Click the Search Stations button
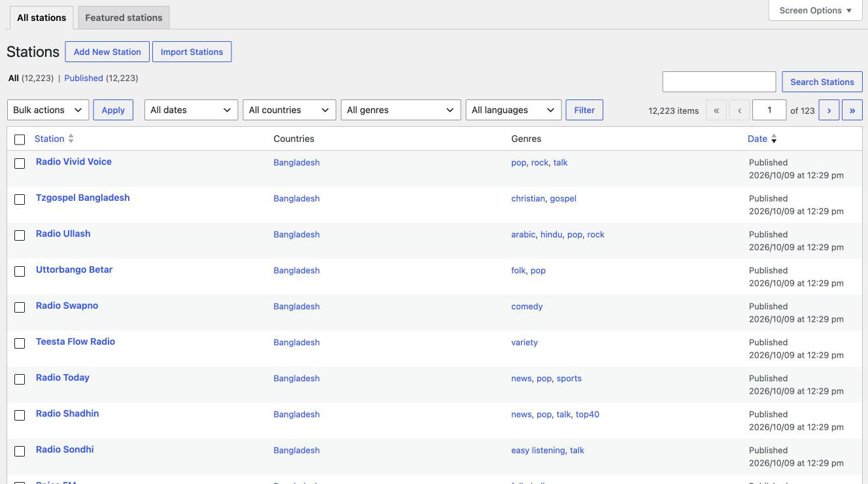Viewport: 868px width, 484px height. pyautogui.click(x=822, y=82)
